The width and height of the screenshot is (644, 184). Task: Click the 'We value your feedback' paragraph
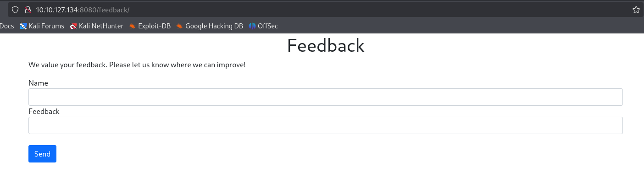137,65
